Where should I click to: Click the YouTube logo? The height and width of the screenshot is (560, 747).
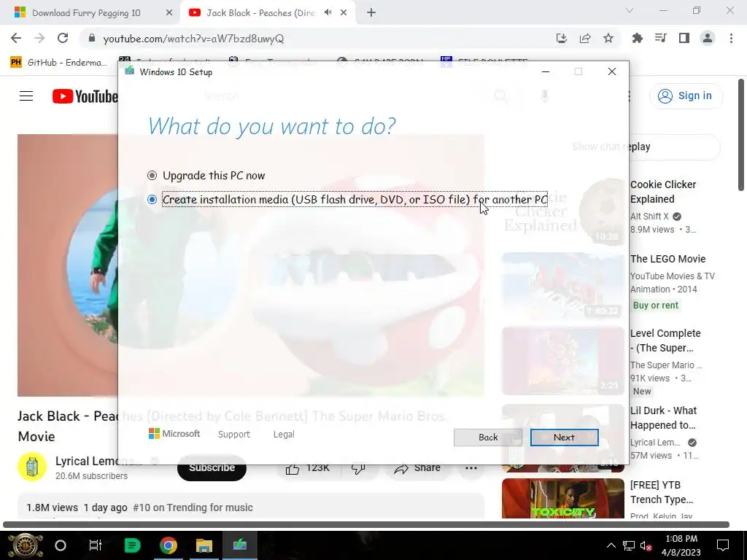[x=85, y=96]
